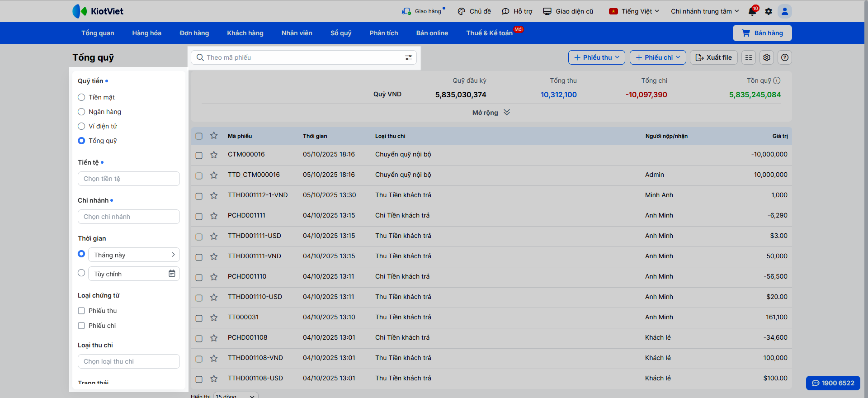Click the KiotViet logo

click(x=98, y=11)
